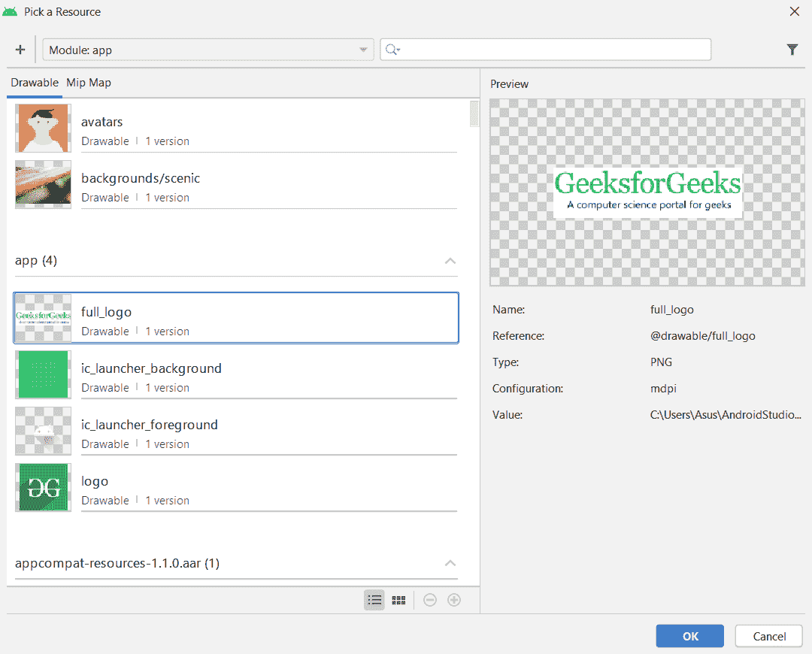
Task: Confirm selection with the OK button
Action: [689, 635]
